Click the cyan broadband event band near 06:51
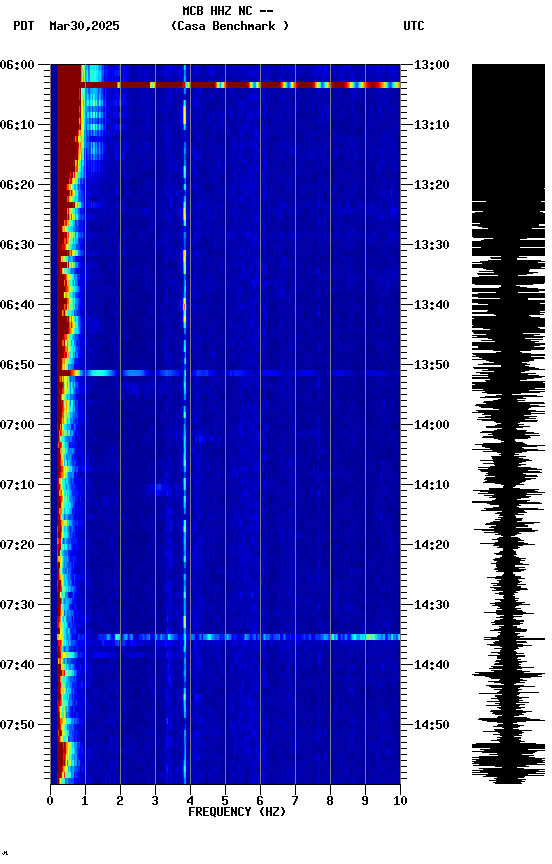The image size is (552, 864). 229,373
